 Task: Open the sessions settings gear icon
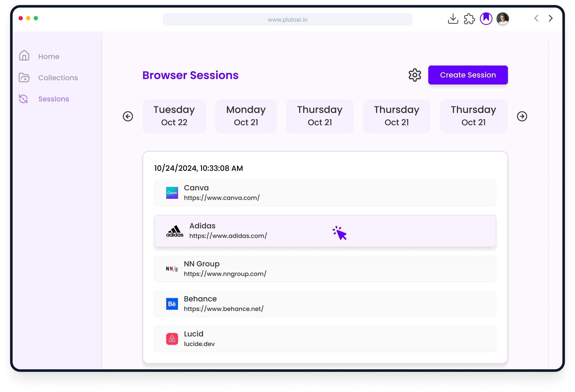tap(415, 75)
